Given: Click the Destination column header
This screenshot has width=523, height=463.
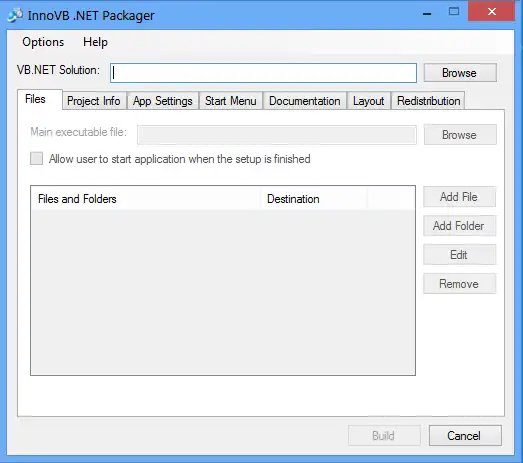Looking at the screenshot, I should 314,199.
